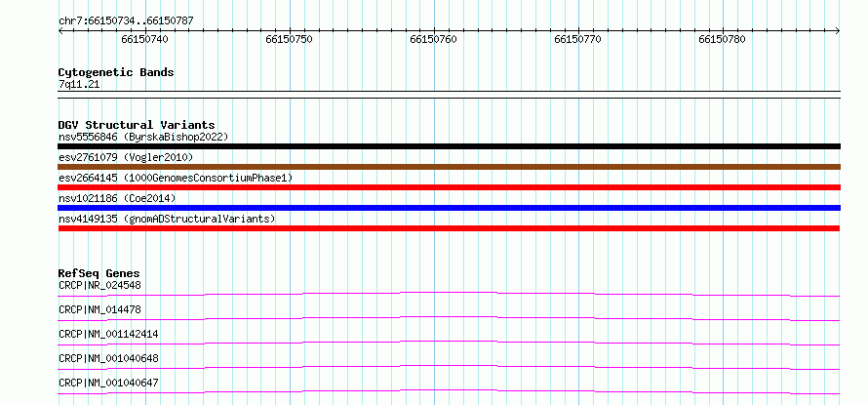Open variant nsv5556846 (ByrskaBishop2022) label
This screenshot has height=405, width=868.
[x=143, y=137]
